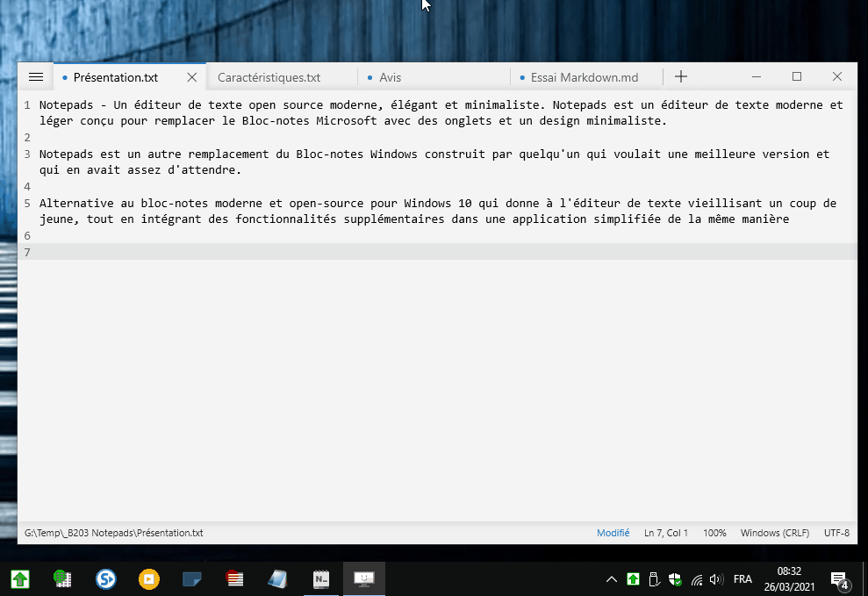868x596 pixels.
Task: Open the yellow media player taskbar icon
Action: [x=149, y=579]
